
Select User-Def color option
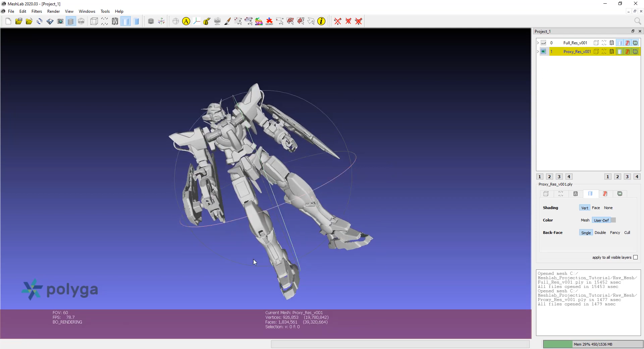point(601,220)
